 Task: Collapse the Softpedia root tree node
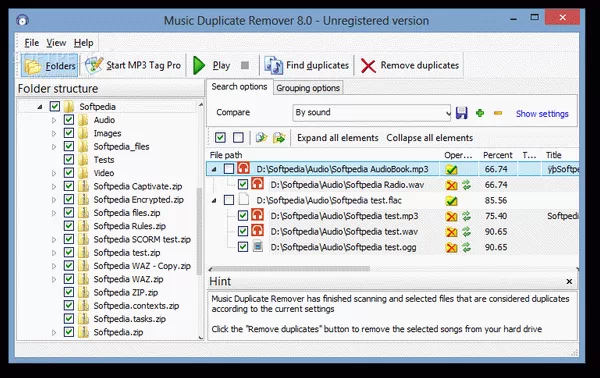point(40,107)
